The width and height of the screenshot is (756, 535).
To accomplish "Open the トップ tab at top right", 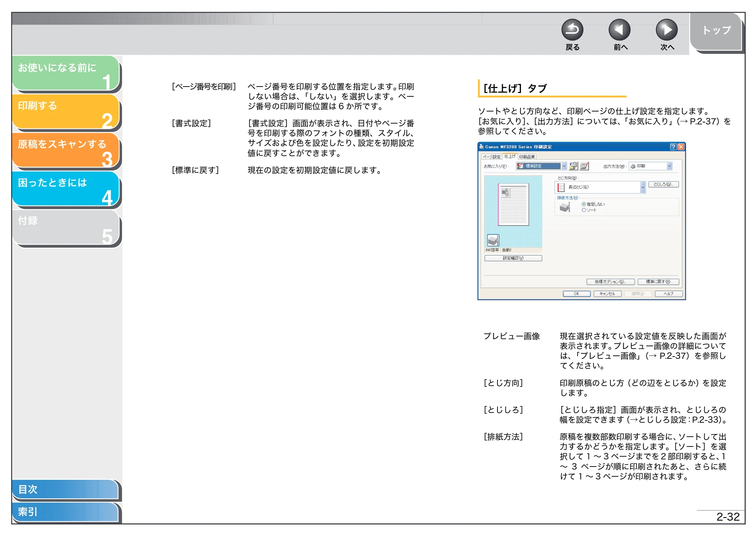I will click(716, 31).
